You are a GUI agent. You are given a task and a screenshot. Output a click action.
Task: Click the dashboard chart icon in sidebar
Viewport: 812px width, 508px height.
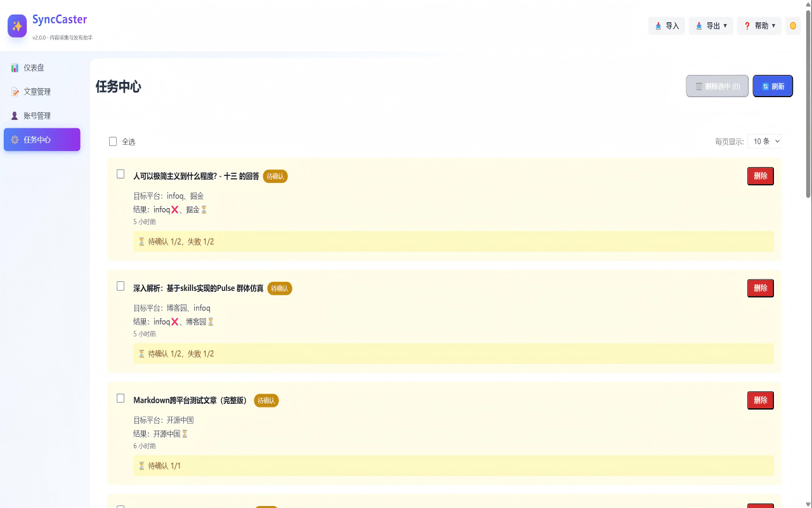point(15,68)
